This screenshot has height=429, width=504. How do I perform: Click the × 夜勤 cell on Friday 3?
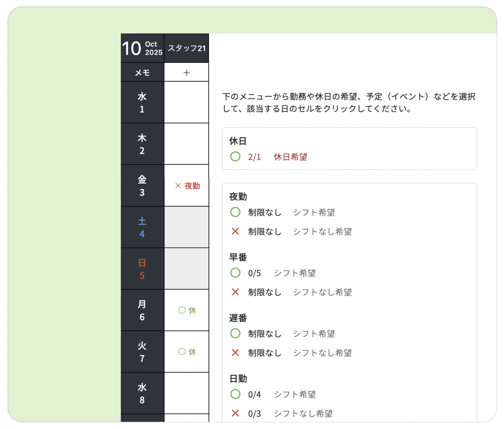point(186,186)
